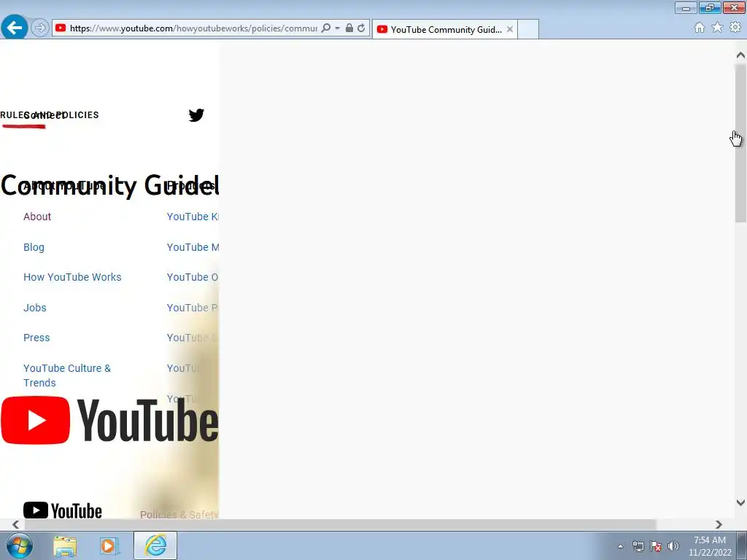
Task: Click the vertical scrollbar up arrow
Action: point(740,55)
